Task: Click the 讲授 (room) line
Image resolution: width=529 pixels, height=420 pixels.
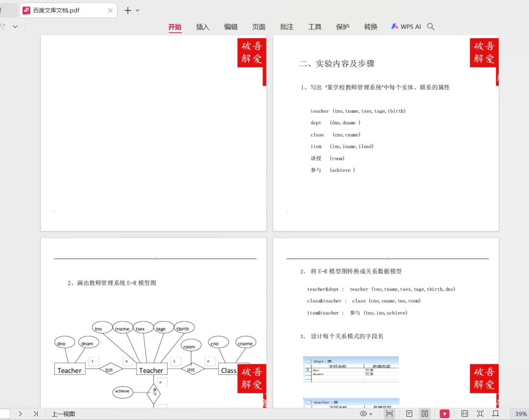Action: click(328, 158)
